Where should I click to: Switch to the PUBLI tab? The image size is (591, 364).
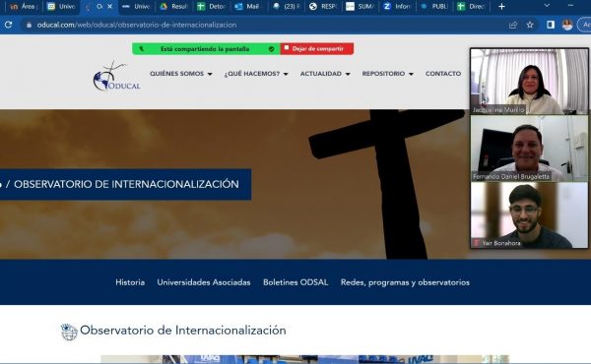click(433, 7)
